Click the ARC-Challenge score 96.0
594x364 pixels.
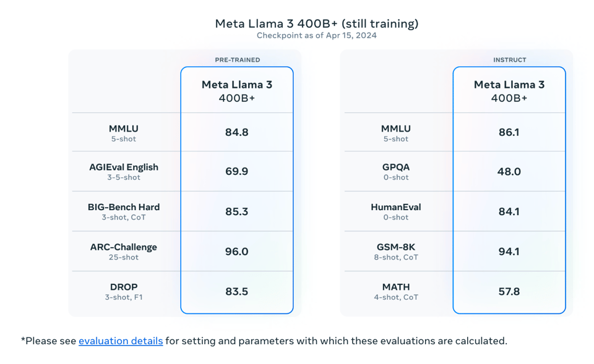237,252
